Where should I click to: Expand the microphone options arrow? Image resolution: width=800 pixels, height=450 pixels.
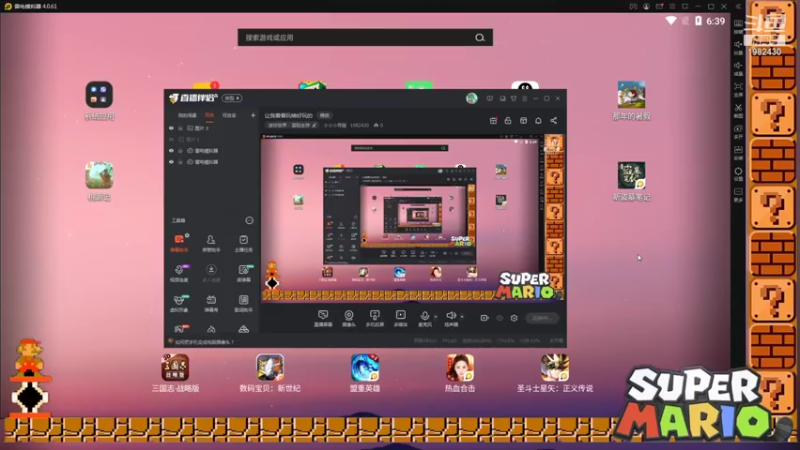click(x=436, y=316)
